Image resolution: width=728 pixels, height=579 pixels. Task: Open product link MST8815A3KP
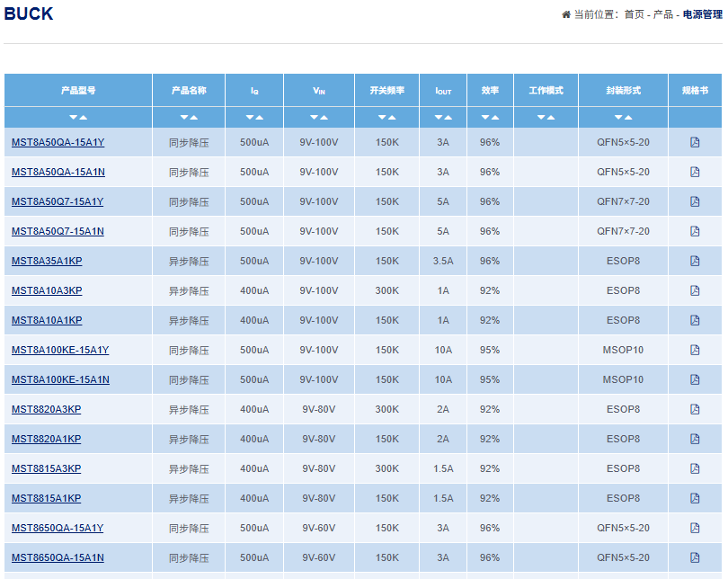47,469
